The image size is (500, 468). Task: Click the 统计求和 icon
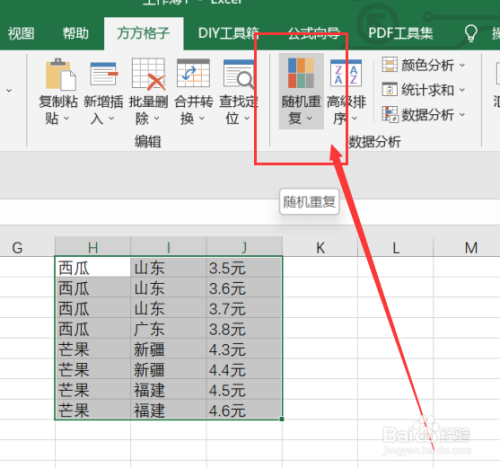[x=390, y=89]
